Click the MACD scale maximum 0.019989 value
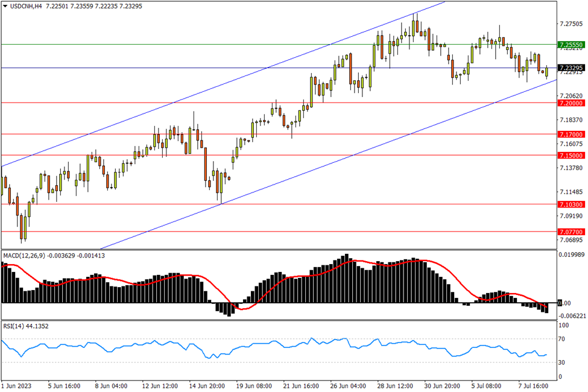Screen dimensions: 588x392 point(571,255)
